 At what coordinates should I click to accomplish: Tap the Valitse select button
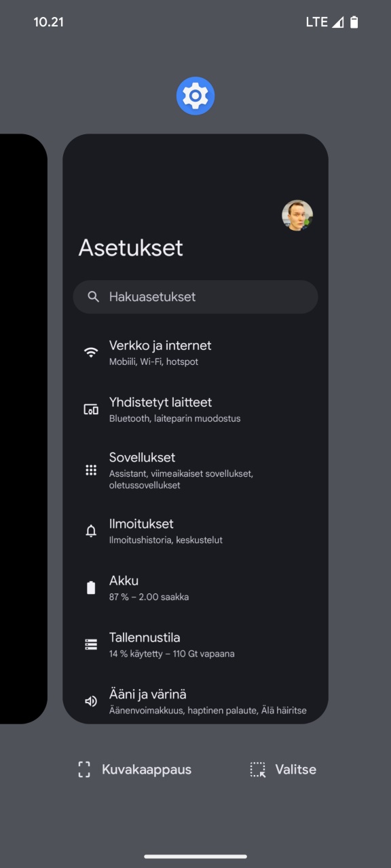283,770
